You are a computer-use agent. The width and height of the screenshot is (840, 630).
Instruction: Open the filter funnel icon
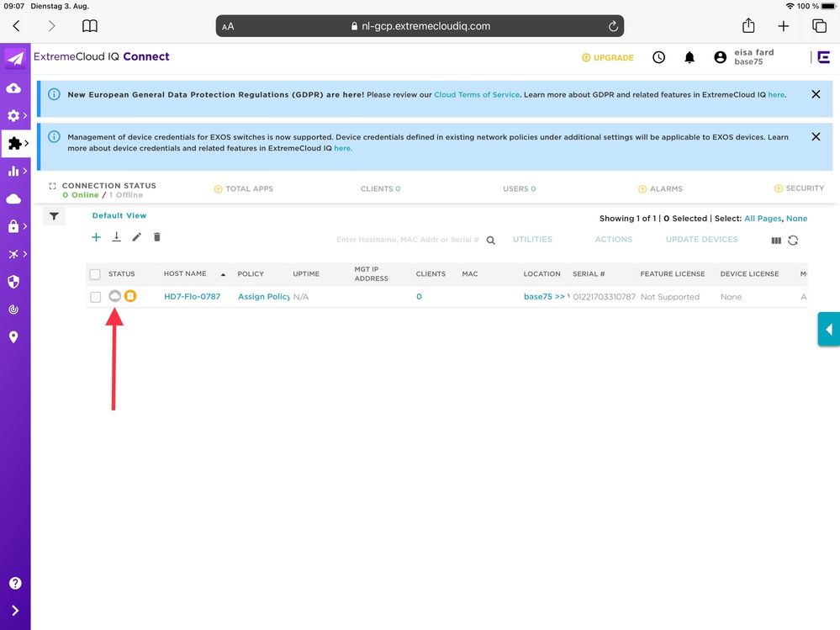[54, 216]
